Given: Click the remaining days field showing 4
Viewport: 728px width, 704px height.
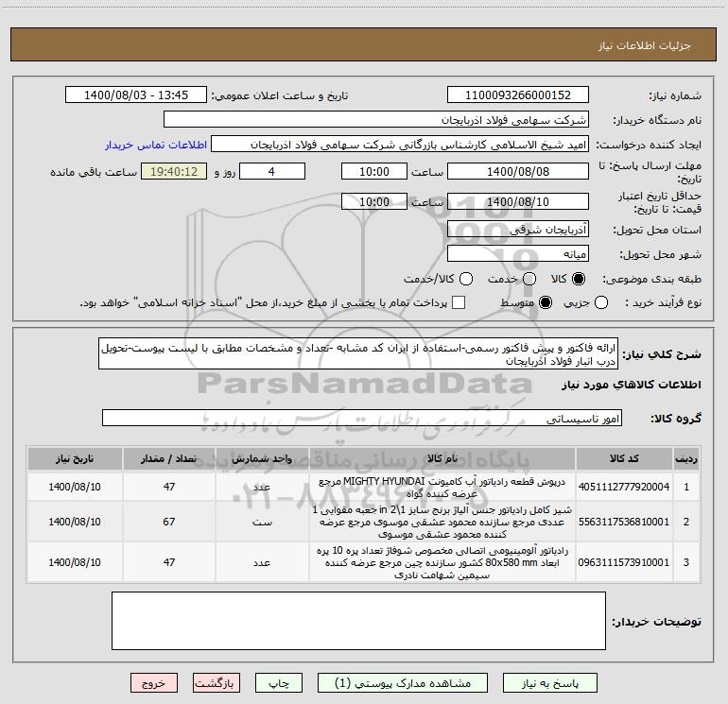Looking at the screenshot, I should tap(272, 171).
